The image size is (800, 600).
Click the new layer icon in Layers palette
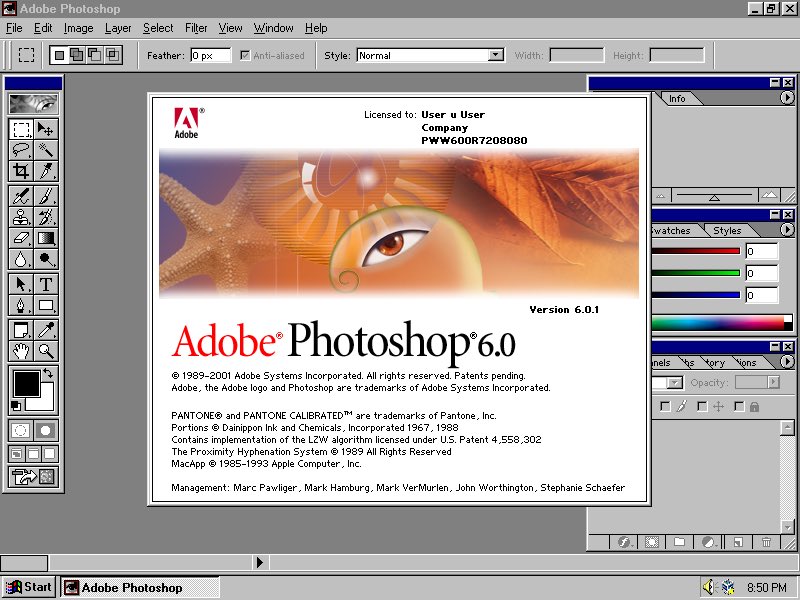click(738, 542)
